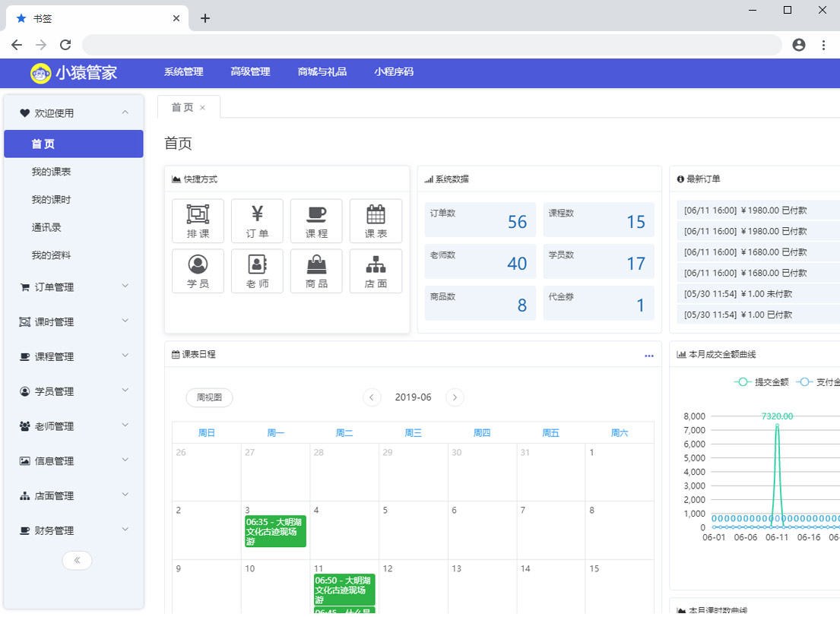Click the 学员数 17 data card
The height and width of the screenshot is (617, 840).
(x=598, y=261)
